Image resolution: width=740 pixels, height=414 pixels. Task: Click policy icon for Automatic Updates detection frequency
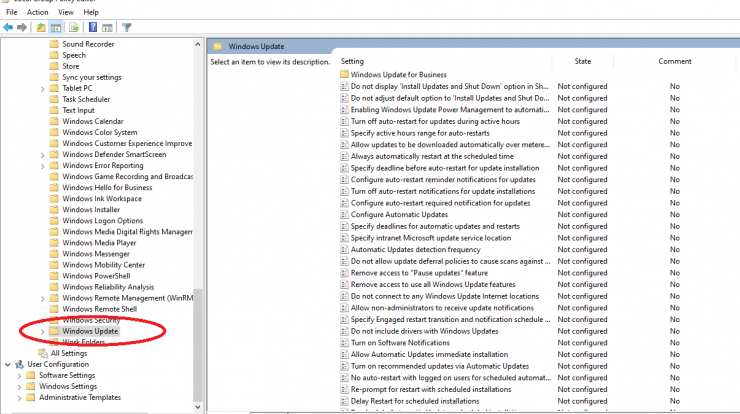tap(345, 249)
